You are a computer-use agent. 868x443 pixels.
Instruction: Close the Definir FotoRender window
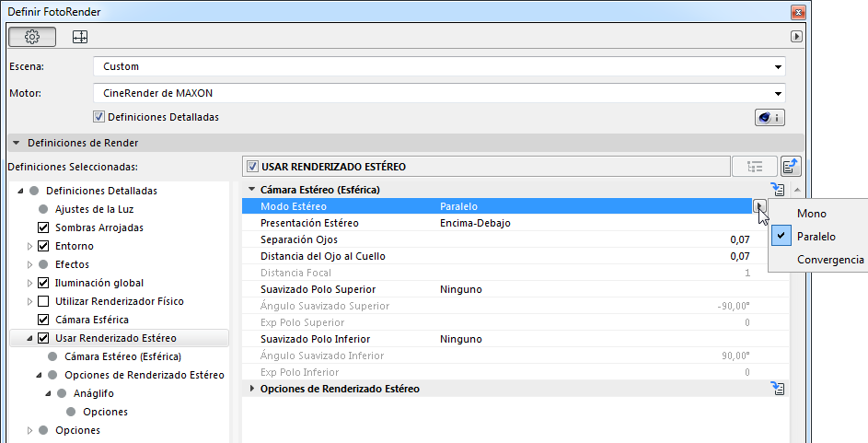point(798,12)
